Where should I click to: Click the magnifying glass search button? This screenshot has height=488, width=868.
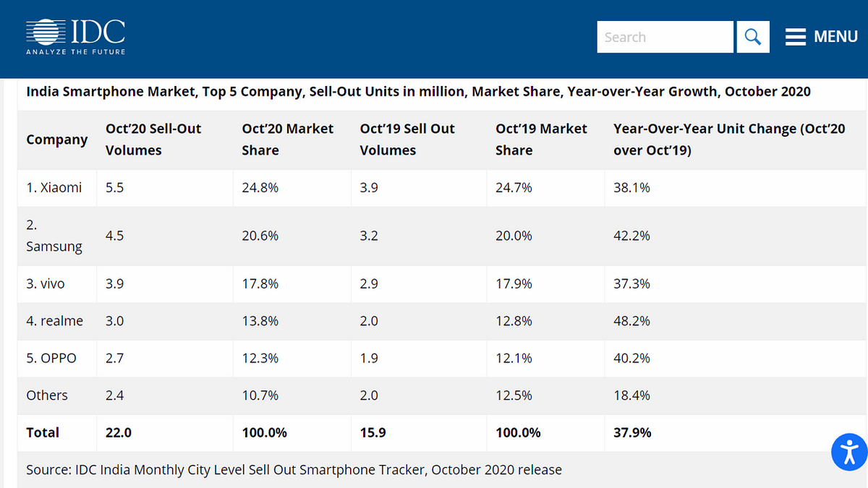(752, 37)
